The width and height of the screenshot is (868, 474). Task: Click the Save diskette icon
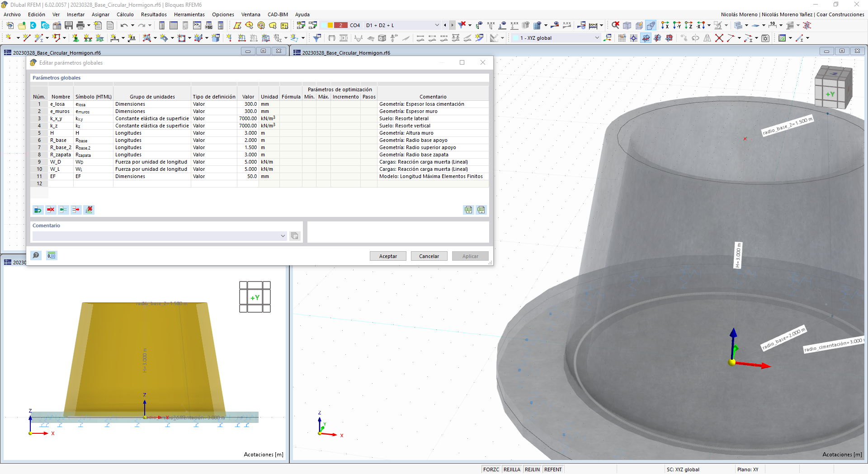pos(68,25)
